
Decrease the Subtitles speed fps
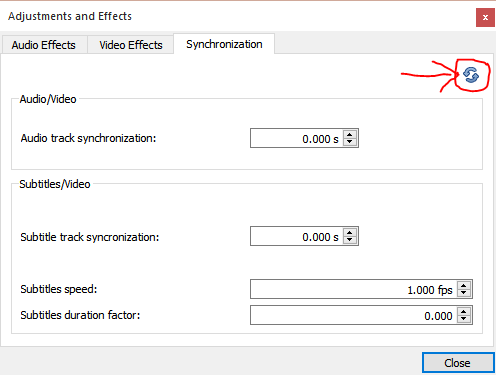(464, 293)
